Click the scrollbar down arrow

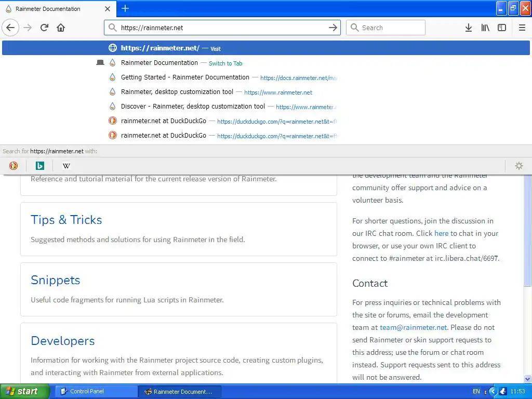[527, 379]
